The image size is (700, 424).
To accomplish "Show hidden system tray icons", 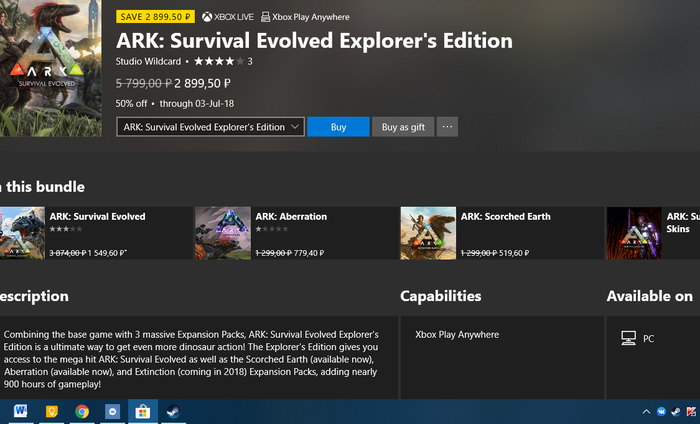I will click(645, 411).
